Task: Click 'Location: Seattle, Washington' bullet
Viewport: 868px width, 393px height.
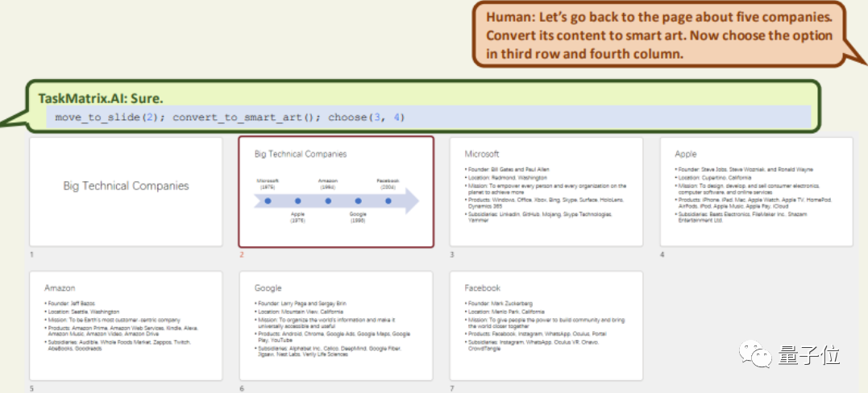Action: point(82,312)
